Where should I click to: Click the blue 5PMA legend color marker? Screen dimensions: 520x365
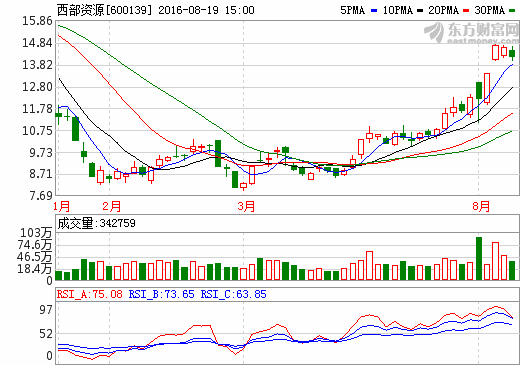pyautogui.click(x=374, y=11)
